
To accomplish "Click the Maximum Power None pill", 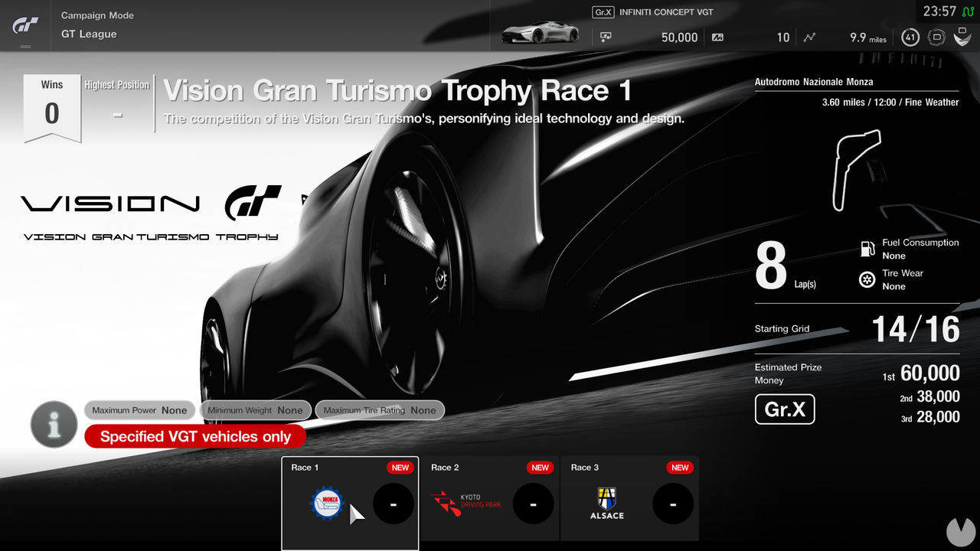I will [139, 410].
